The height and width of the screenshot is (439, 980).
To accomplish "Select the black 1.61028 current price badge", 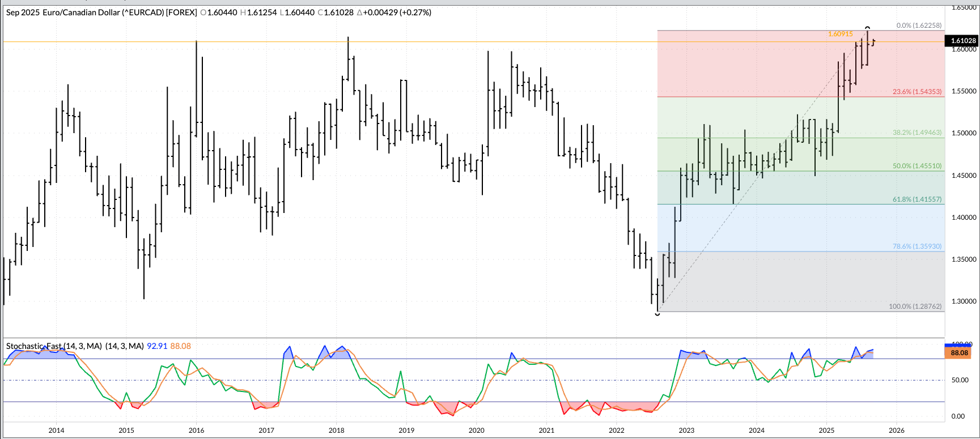I will click(962, 41).
